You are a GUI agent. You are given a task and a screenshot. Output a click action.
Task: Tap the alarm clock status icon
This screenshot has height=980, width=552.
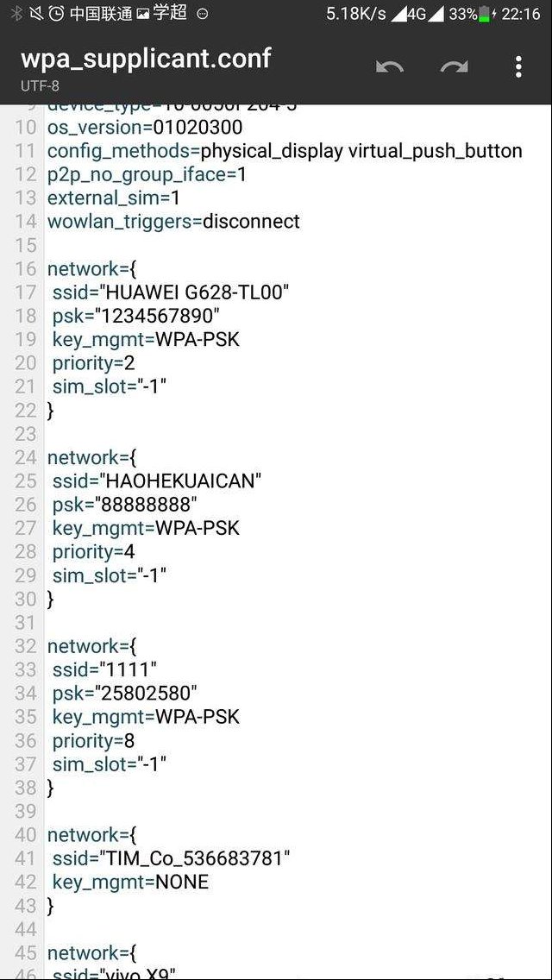[x=56, y=13]
